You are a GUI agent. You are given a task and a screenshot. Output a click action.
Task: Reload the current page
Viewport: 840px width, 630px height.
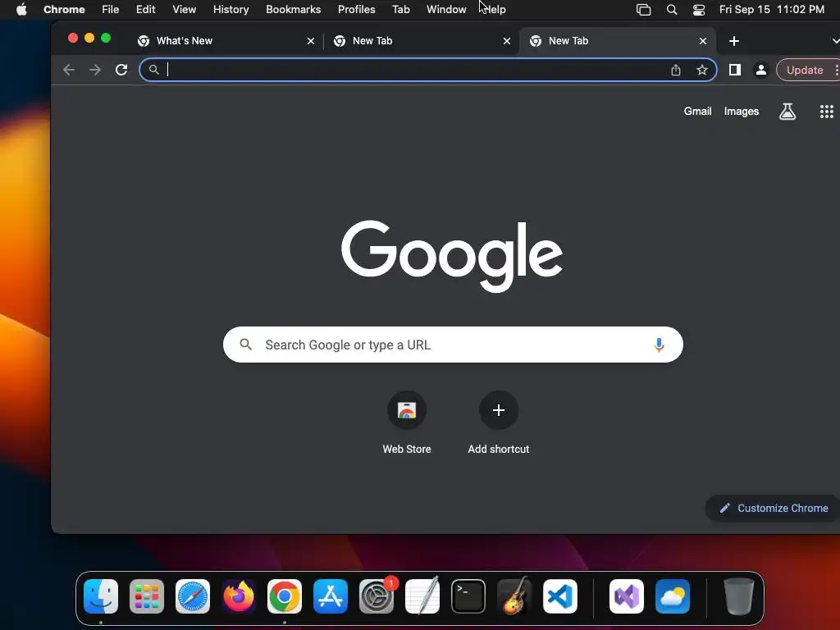pos(121,70)
